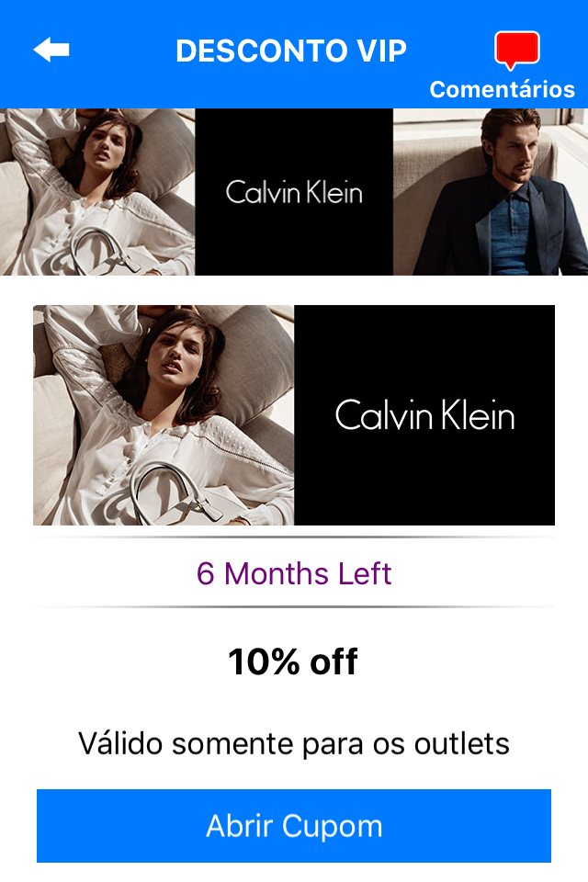
Task: Click the Abrir Cupom button
Action: [294, 826]
